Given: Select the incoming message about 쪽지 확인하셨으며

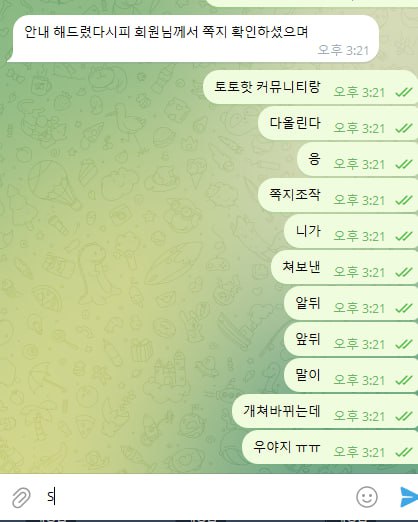Looking at the screenshot, I should click(193, 39).
